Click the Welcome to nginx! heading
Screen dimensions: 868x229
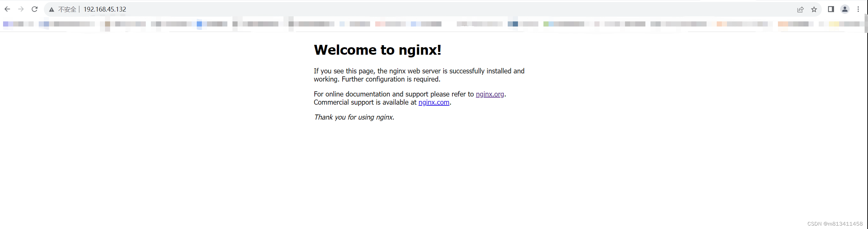coord(378,50)
